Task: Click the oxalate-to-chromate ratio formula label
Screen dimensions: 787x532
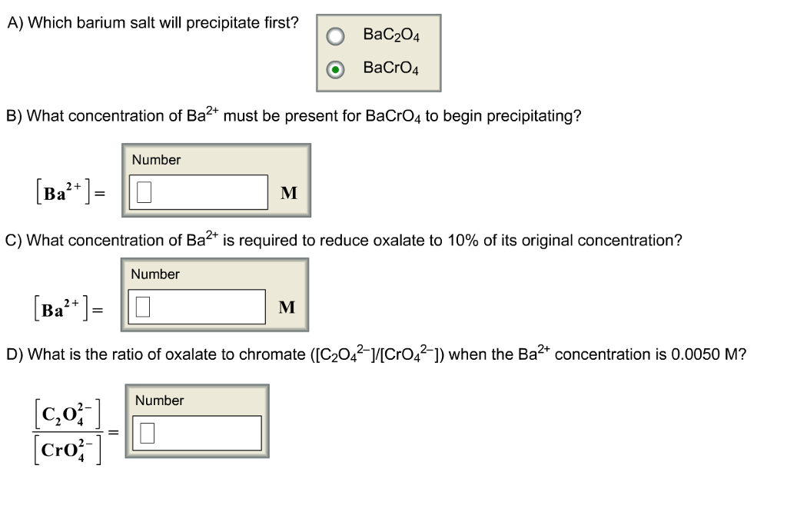Action: (67, 429)
